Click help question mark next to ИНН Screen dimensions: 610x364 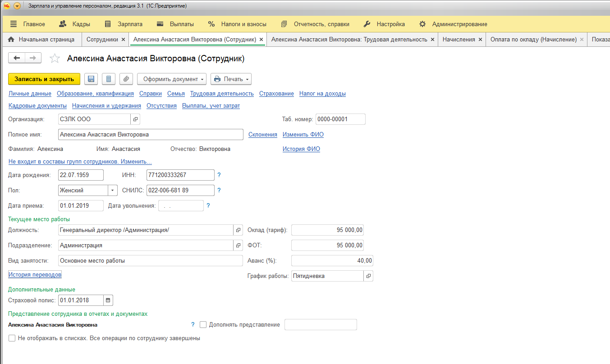point(219,175)
